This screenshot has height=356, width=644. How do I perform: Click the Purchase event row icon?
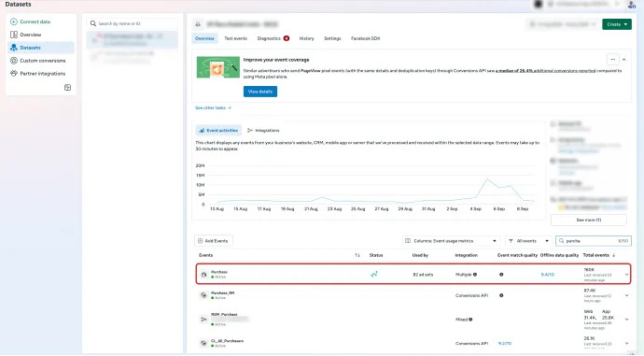click(204, 274)
